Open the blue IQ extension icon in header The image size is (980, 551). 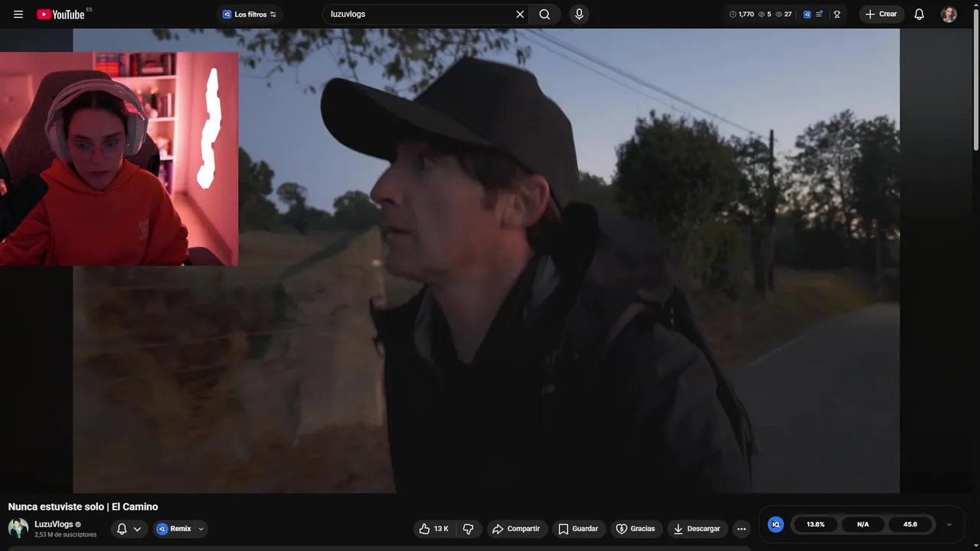tap(807, 15)
